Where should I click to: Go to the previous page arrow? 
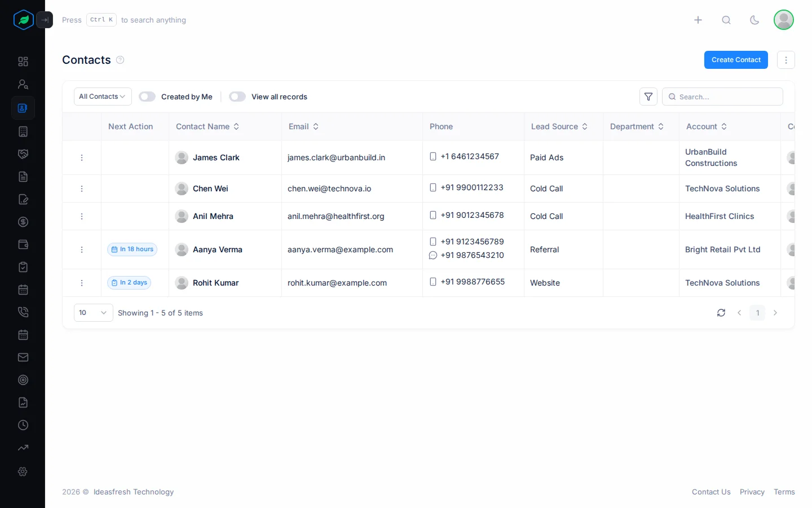pos(739,313)
